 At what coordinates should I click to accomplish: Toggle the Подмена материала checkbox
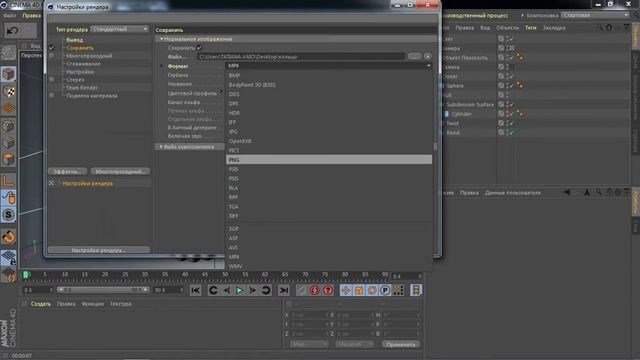click(x=51, y=96)
